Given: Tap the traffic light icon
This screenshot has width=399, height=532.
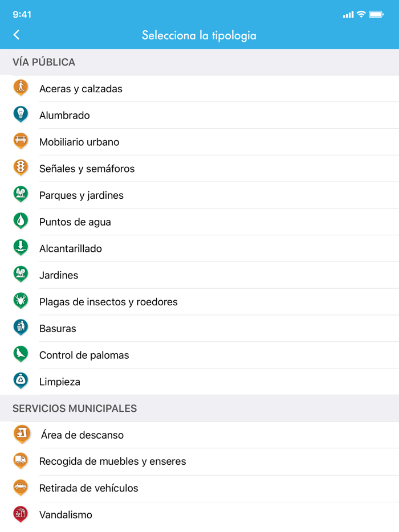Looking at the screenshot, I should [x=21, y=167].
